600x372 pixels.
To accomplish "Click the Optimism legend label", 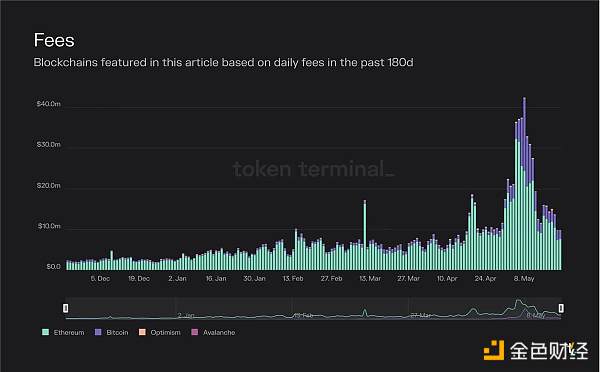I will tap(165, 333).
